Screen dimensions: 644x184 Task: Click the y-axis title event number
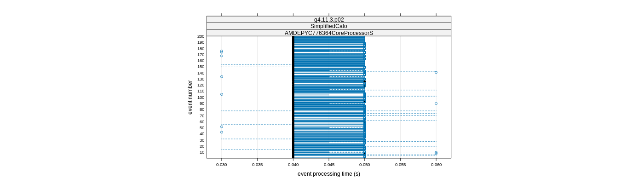click(x=190, y=98)
